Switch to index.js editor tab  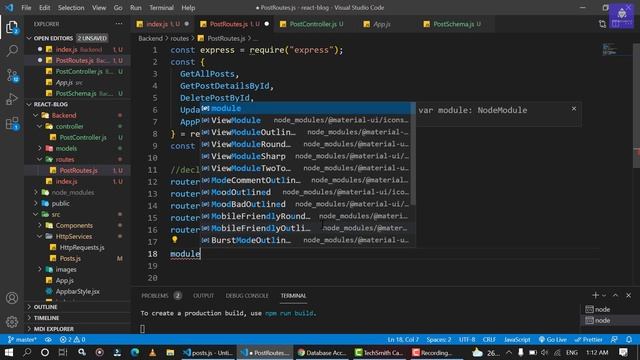coord(162,24)
